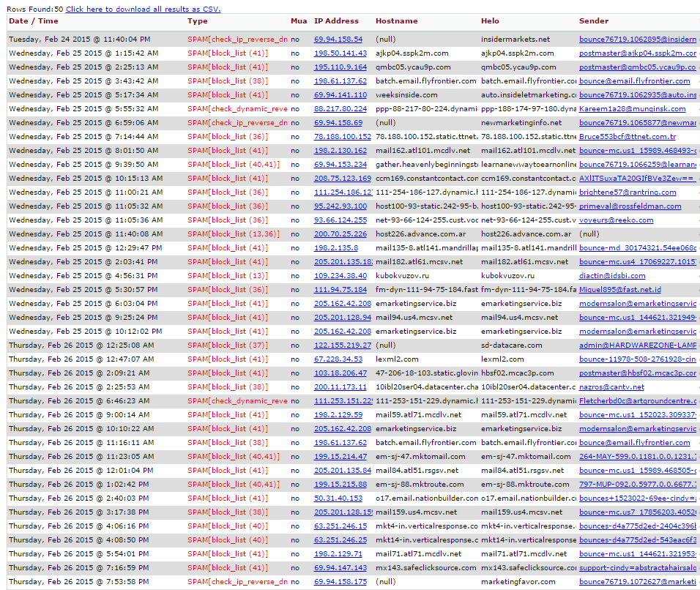
Task: Click the download all results as CSV link
Action: pos(143,9)
